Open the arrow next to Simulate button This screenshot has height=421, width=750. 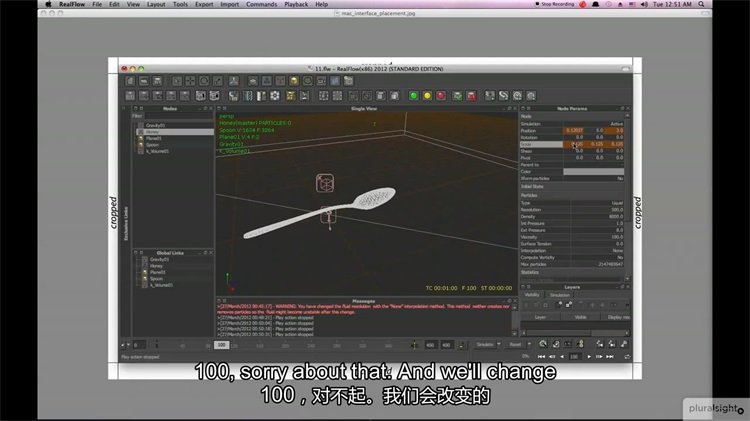click(x=498, y=344)
